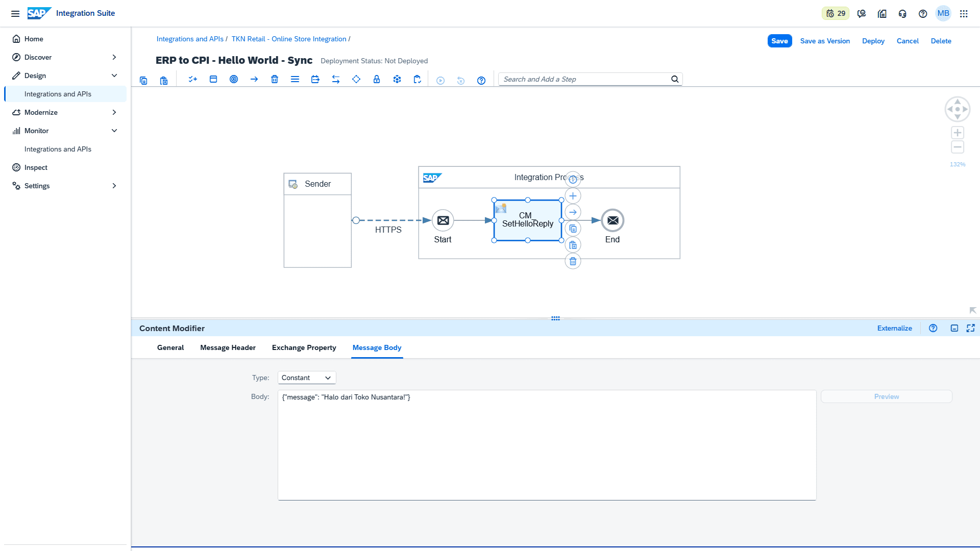The image size is (980, 551).
Task: Click the diamond routing icon in toolbar
Action: click(356, 79)
